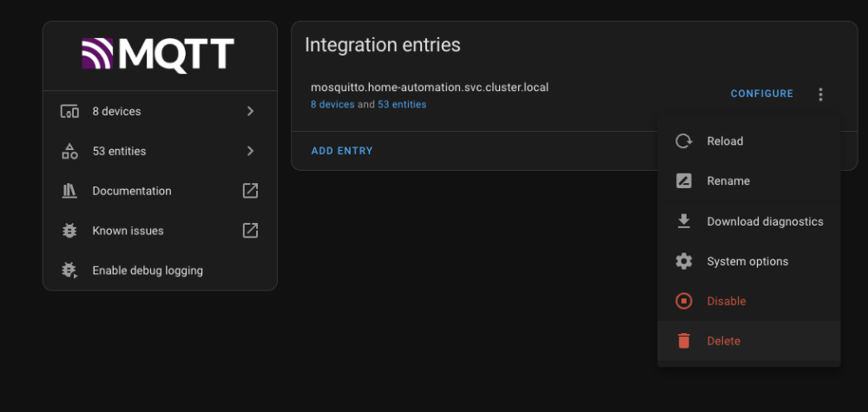Click the entities shapes icon

69,151
